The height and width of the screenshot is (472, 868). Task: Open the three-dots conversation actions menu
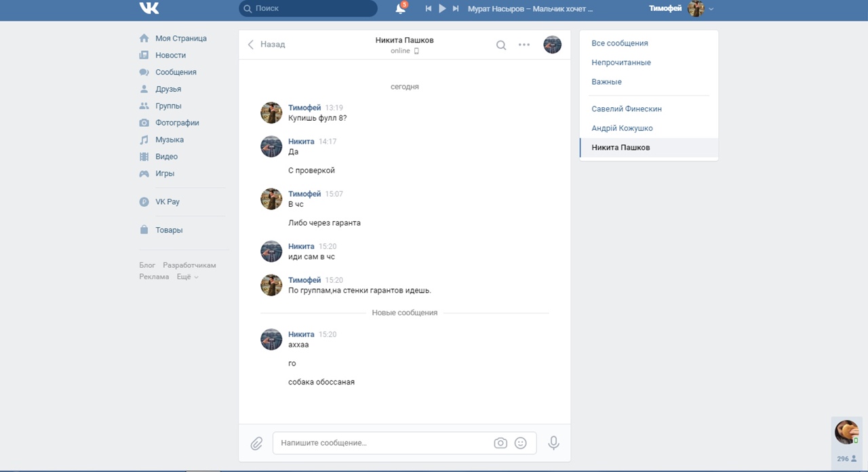(x=524, y=45)
